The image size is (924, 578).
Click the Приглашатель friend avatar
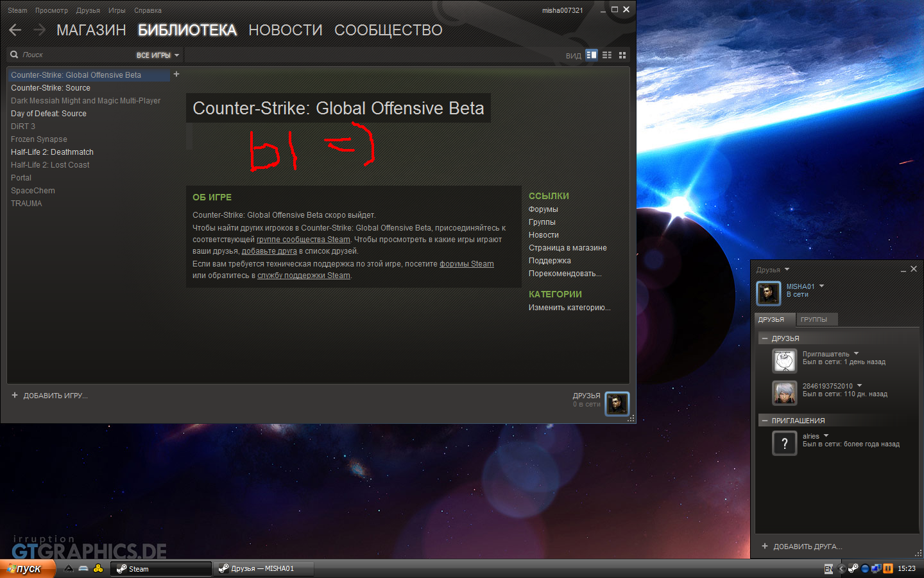[x=784, y=361]
